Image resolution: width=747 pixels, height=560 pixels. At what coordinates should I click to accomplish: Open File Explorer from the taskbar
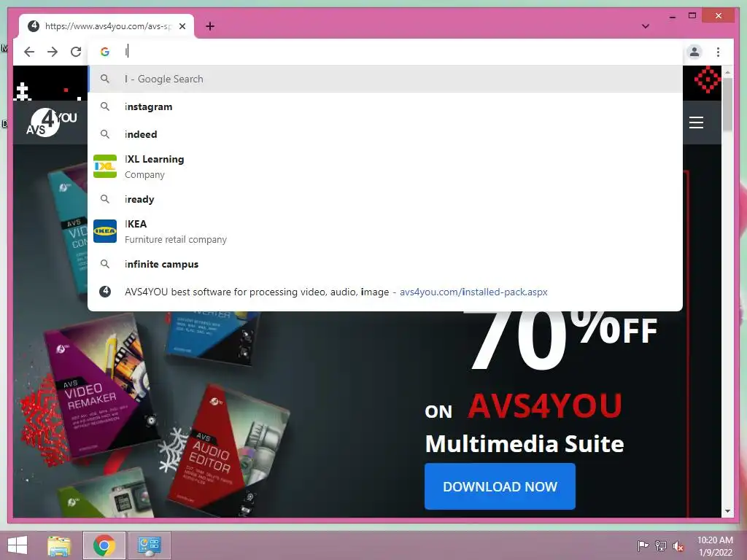(x=59, y=545)
